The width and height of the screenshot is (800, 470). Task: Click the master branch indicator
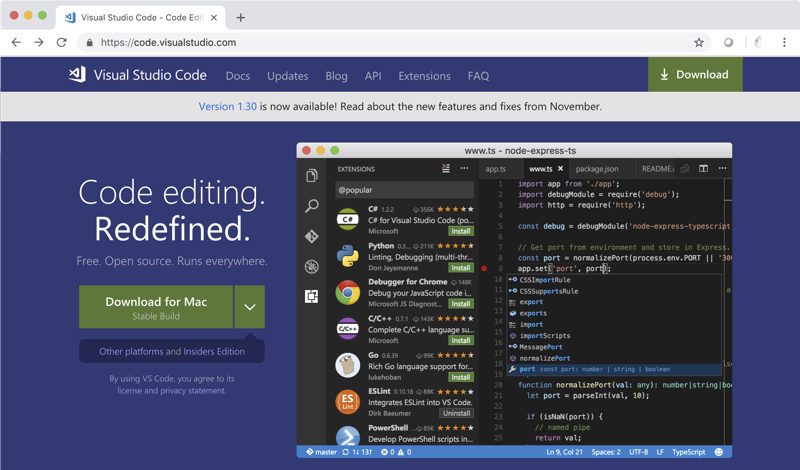pos(321,452)
